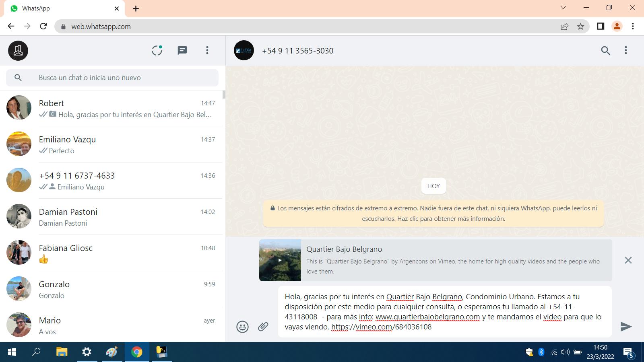Click inside the message text box
The image size is (644, 362).
pyautogui.click(x=445, y=312)
